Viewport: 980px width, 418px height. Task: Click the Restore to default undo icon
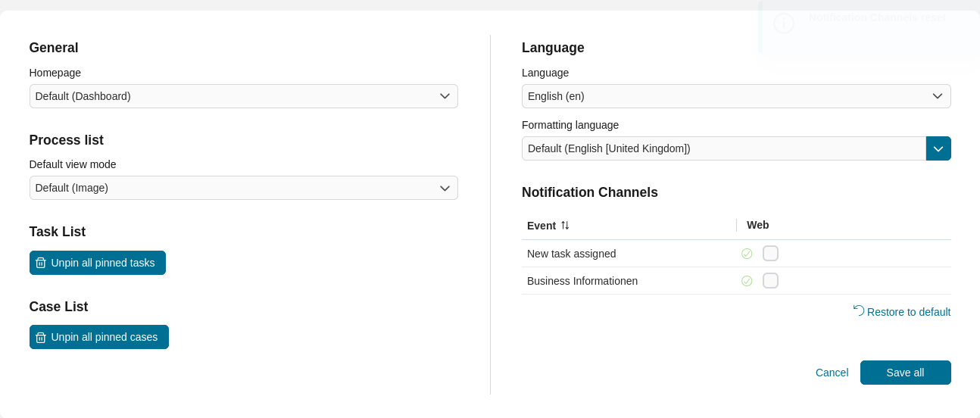[859, 310]
